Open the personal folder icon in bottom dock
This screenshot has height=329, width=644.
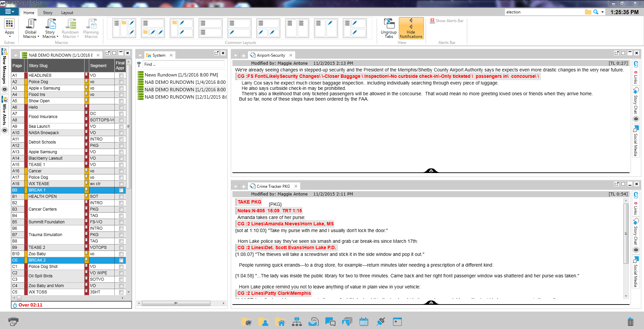(263, 322)
